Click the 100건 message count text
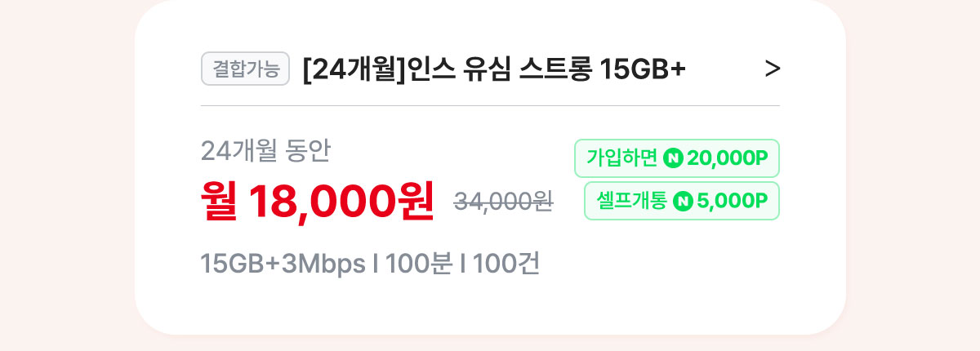The height and width of the screenshot is (351, 980). pos(506,264)
